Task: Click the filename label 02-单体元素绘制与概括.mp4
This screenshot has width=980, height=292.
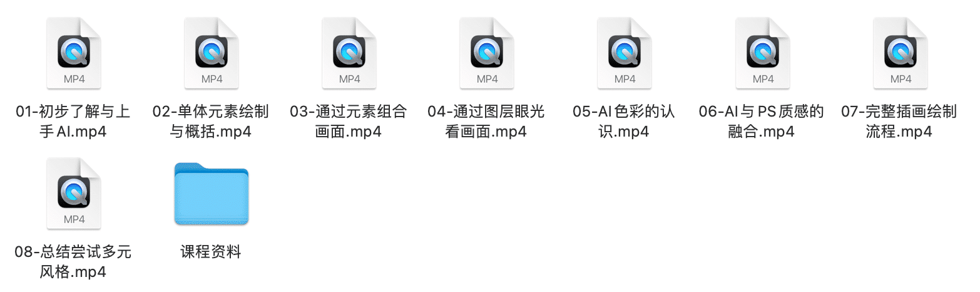Action: (x=211, y=122)
